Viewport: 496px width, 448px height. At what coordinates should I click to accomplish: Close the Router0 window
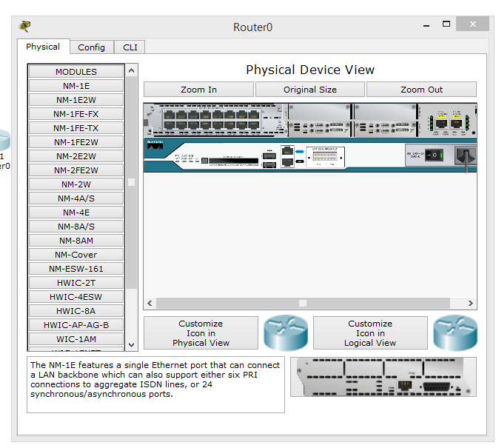click(x=473, y=24)
